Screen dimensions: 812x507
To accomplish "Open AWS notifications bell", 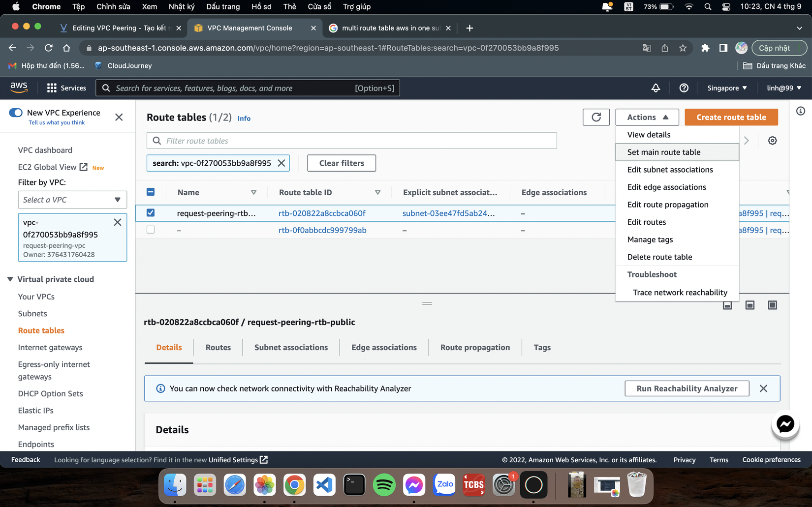I will click(656, 88).
